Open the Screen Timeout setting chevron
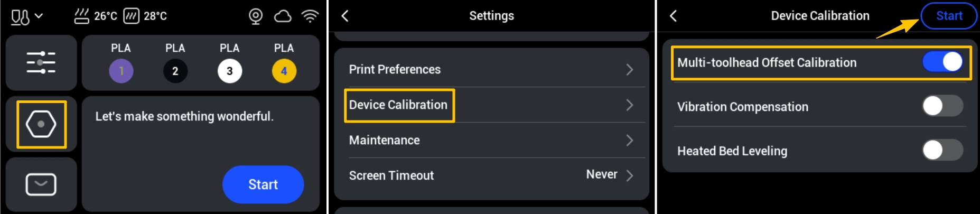This screenshot has height=214, width=980. coord(629,175)
